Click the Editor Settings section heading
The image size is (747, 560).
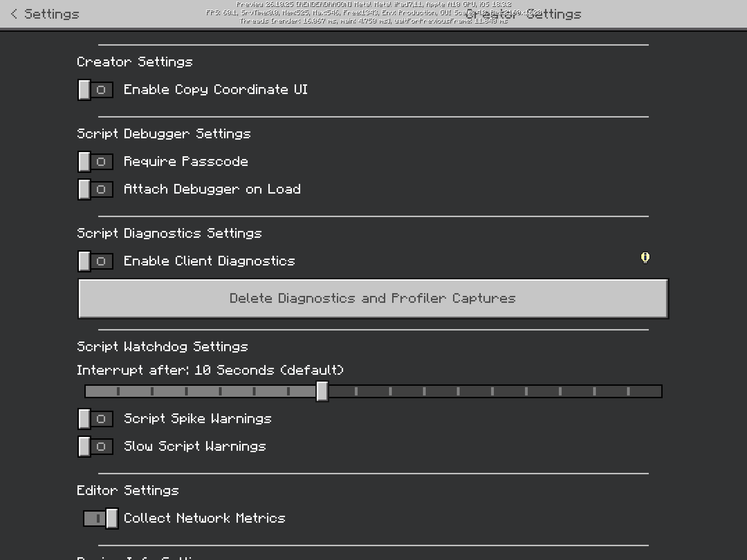[128, 491]
